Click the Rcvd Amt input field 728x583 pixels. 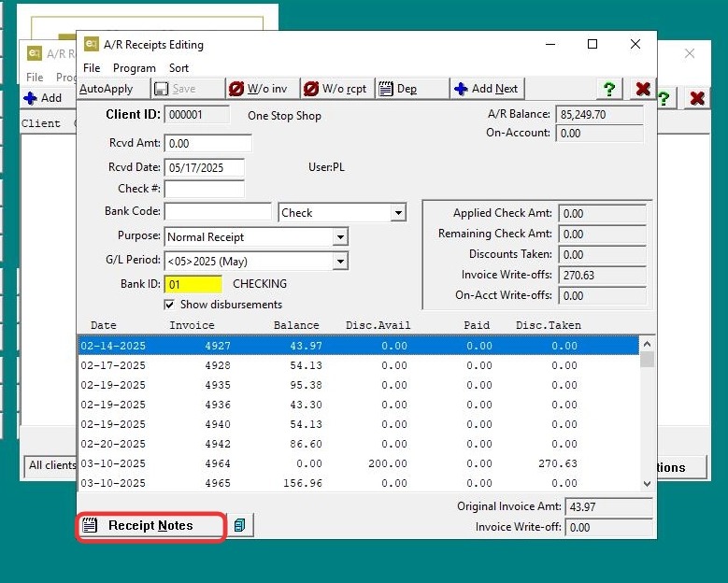coord(208,144)
